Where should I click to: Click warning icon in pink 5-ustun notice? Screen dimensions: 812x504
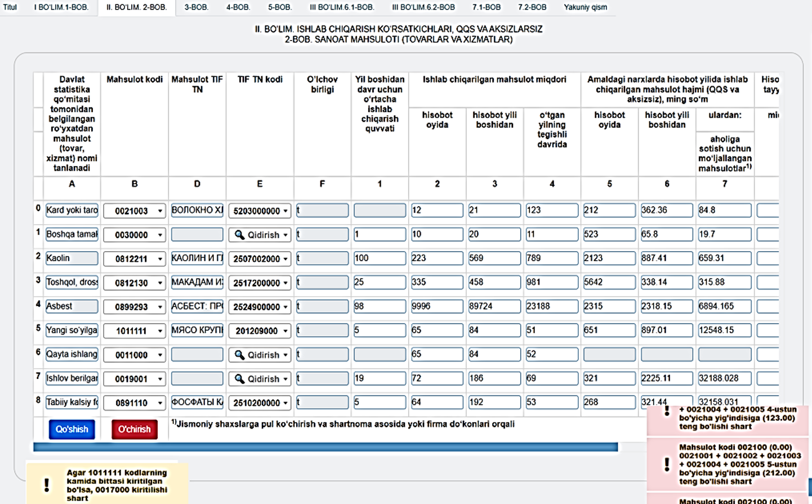[x=667, y=464]
